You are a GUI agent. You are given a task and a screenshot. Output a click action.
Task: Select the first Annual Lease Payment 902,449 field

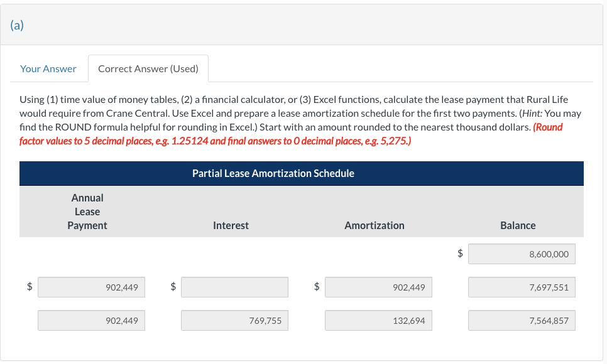tap(91, 287)
